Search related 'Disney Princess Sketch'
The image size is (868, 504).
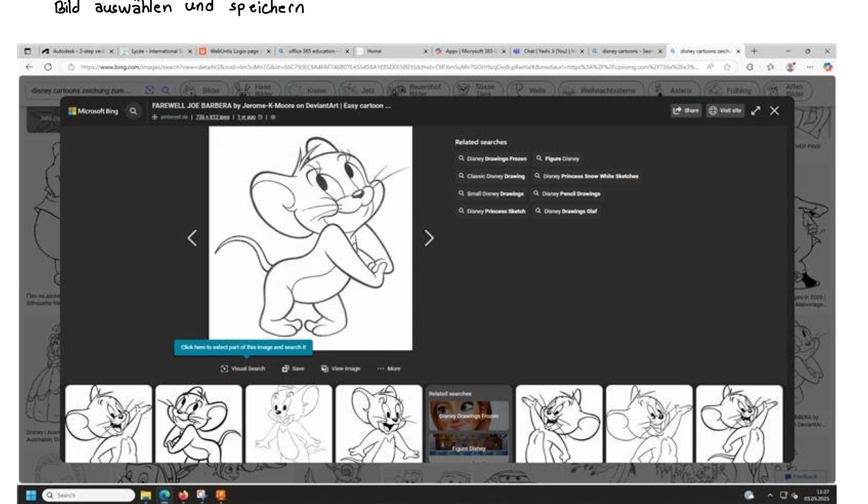pyautogui.click(x=492, y=211)
